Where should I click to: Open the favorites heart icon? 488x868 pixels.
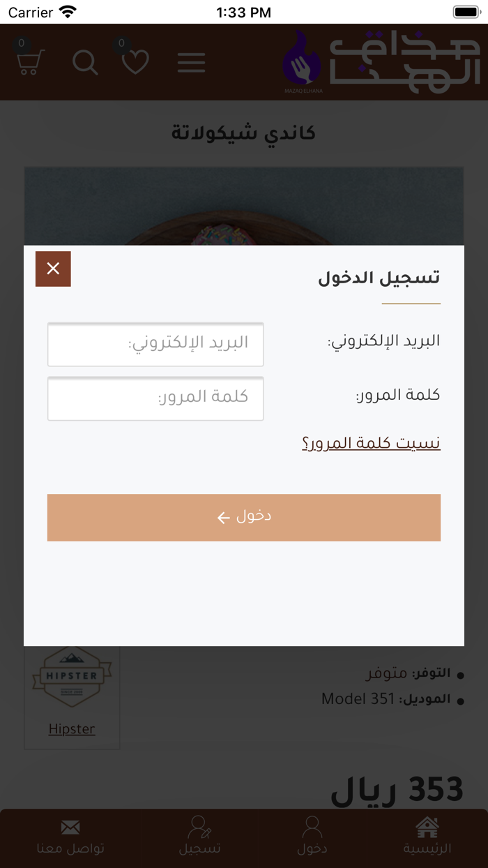pyautogui.click(x=135, y=62)
